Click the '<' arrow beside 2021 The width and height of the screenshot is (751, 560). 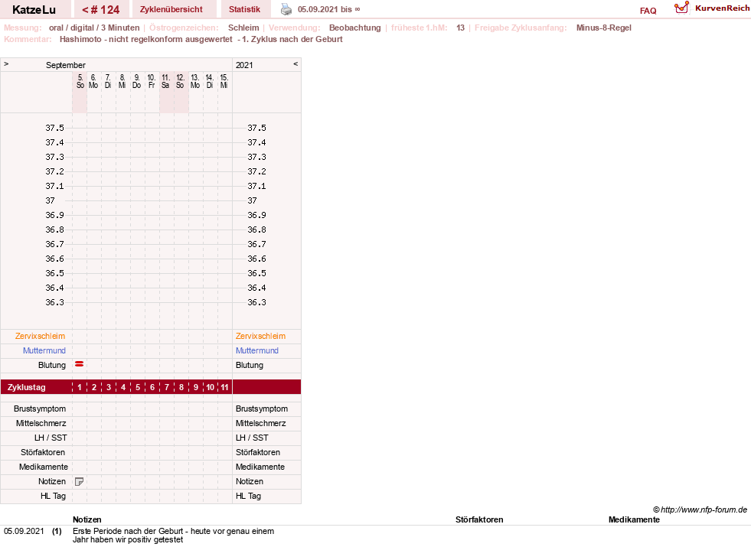pos(296,63)
